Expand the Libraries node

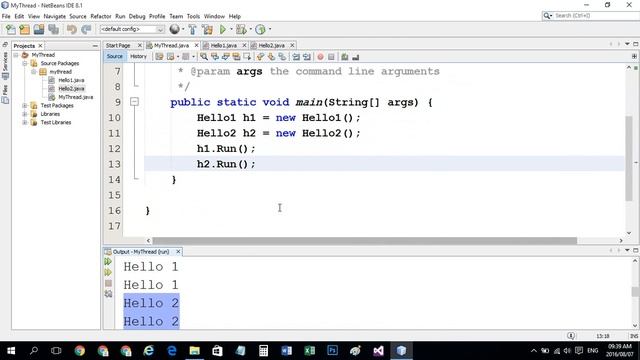point(25,114)
